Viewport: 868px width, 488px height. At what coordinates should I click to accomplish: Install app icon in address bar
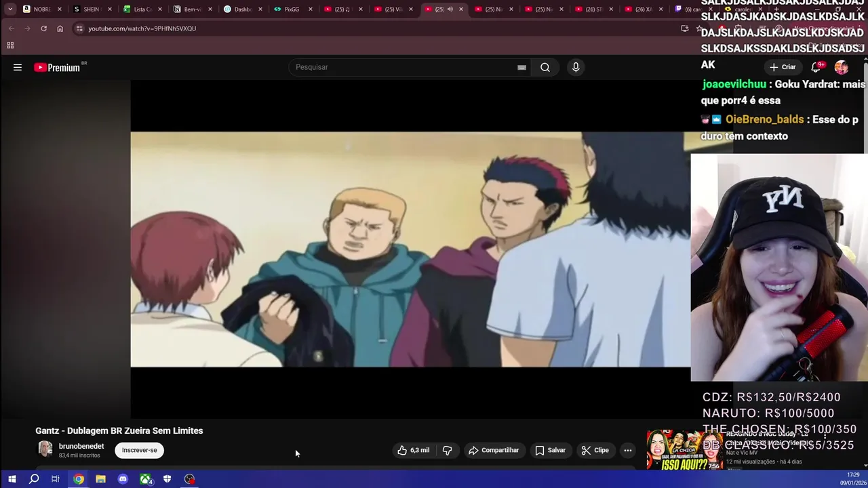coord(684,28)
